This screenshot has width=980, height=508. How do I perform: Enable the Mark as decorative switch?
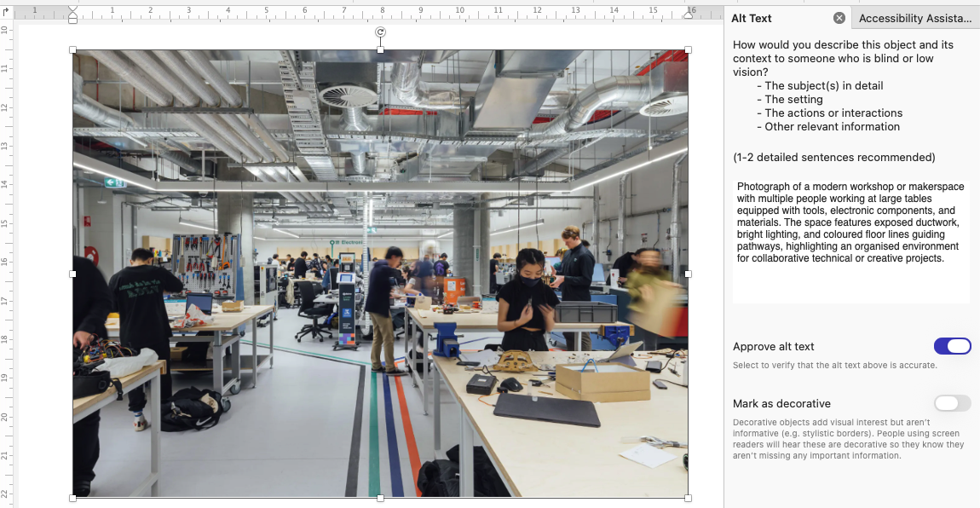[953, 403]
